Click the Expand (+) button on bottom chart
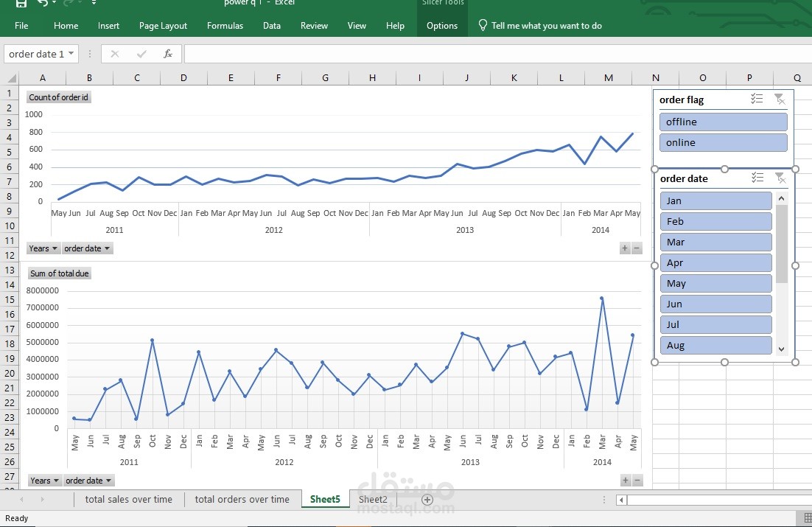Viewport: 812px width, 527px height. tap(624, 480)
